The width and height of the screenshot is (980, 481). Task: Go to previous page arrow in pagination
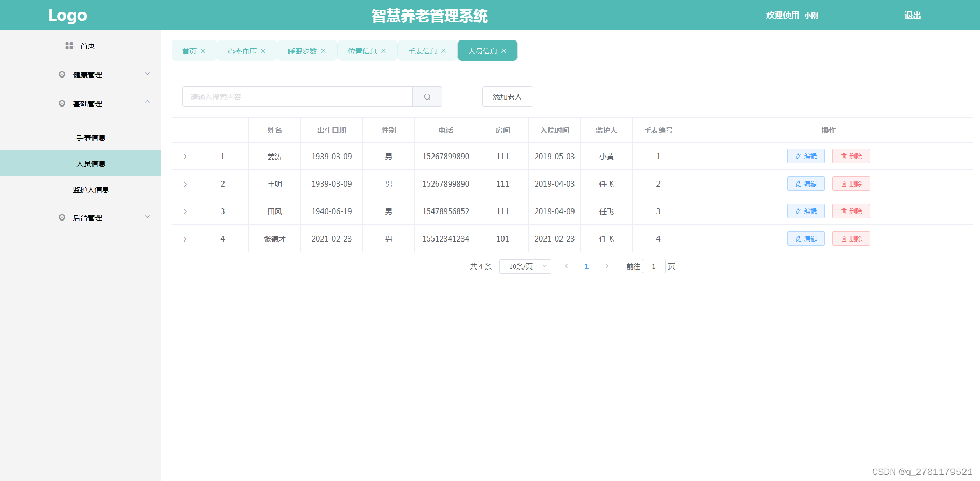point(567,266)
